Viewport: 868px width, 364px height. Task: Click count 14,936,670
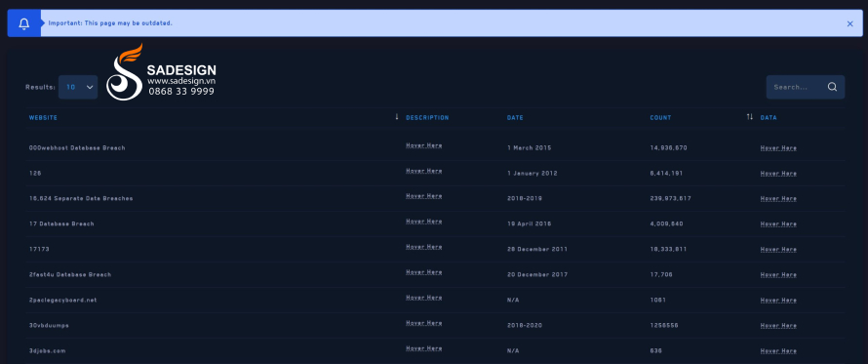[669, 148]
